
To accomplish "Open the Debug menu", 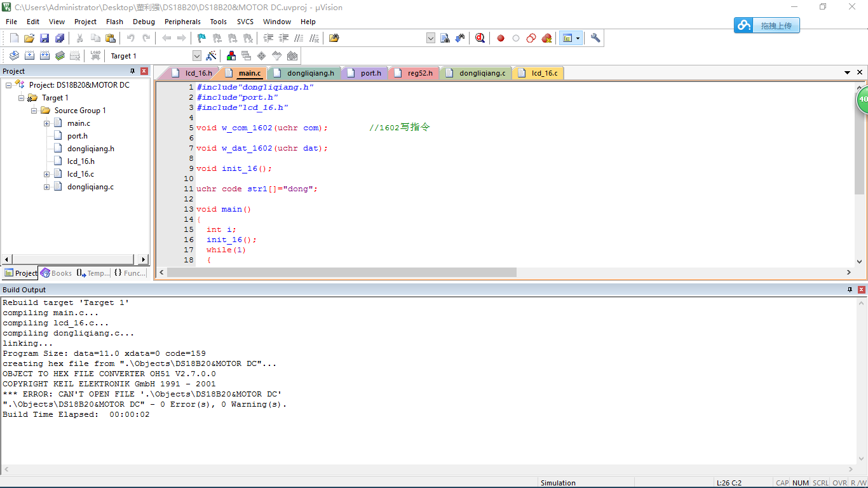I will [x=144, y=22].
